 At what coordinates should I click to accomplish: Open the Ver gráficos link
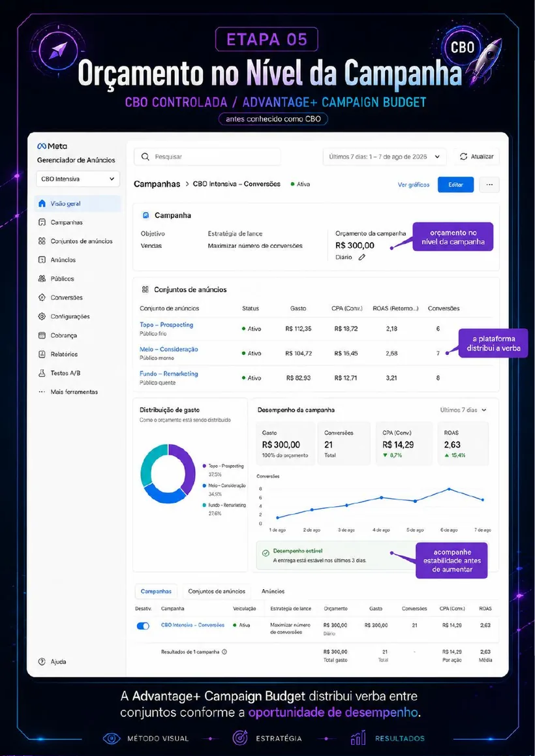pos(414,185)
